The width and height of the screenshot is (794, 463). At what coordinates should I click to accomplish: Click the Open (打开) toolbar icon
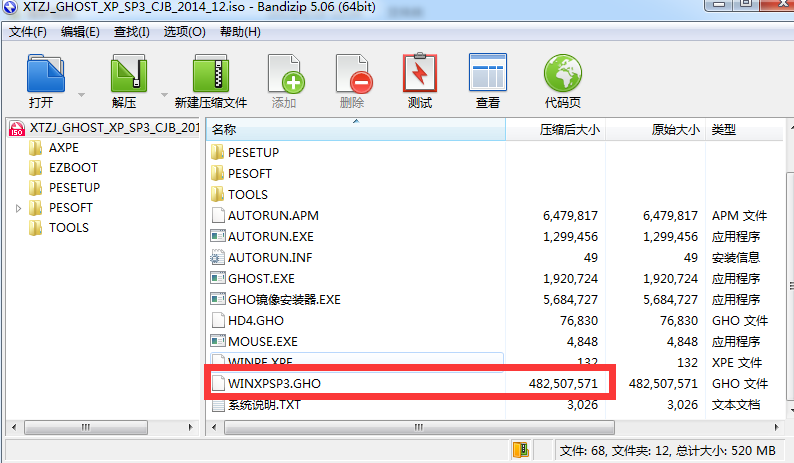pos(46,74)
